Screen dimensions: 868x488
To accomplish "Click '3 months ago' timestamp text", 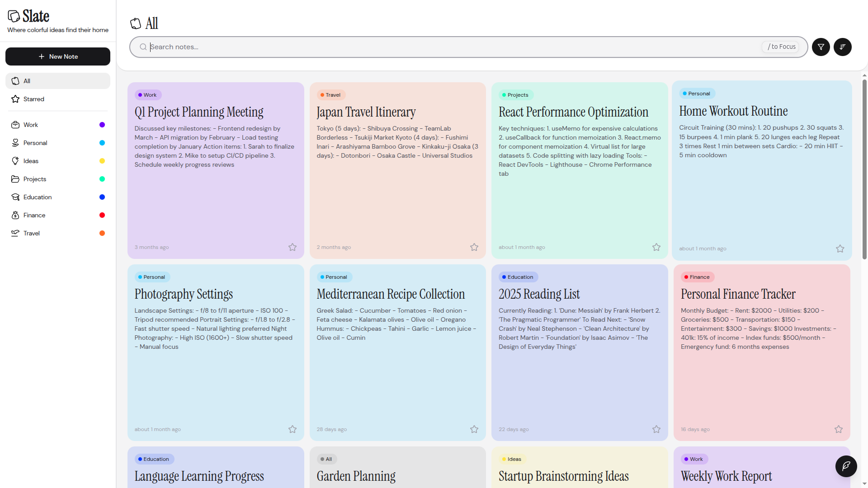I will [x=151, y=247].
